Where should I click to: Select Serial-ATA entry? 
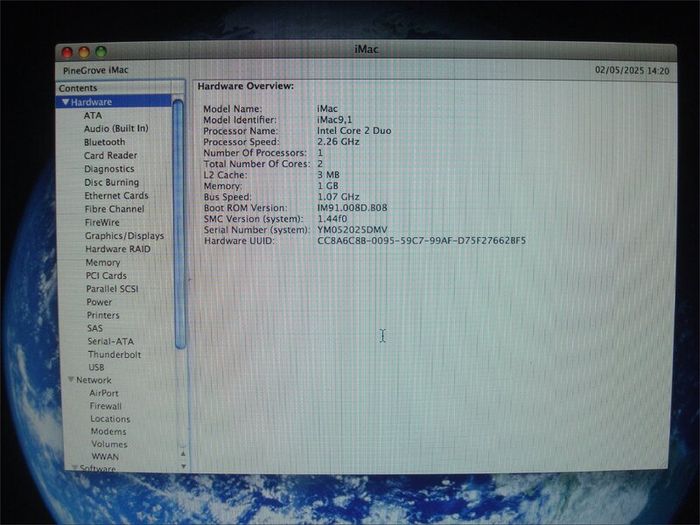click(x=111, y=342)
